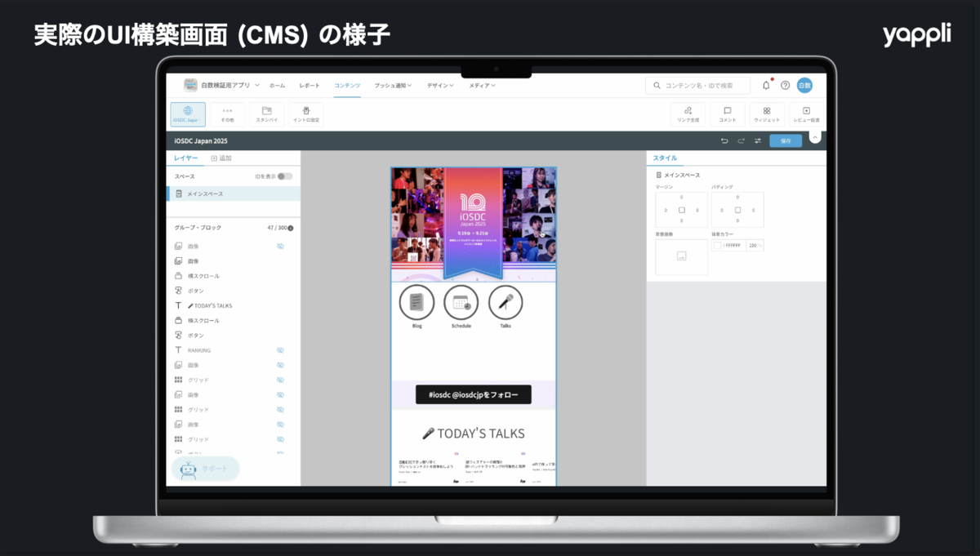
Task: Click the Redo arrow in the editor bar
Action: 741,141
